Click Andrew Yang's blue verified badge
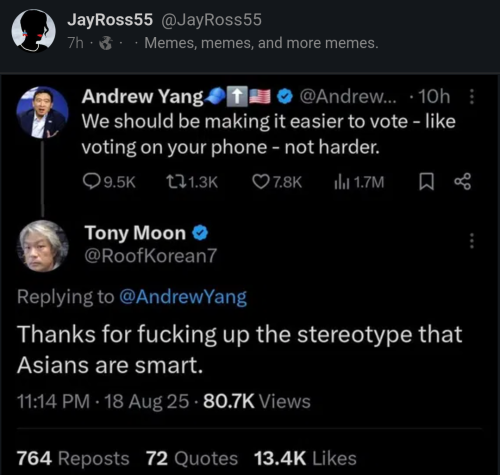This screenshot has height=475, width=500. (285, 97)
